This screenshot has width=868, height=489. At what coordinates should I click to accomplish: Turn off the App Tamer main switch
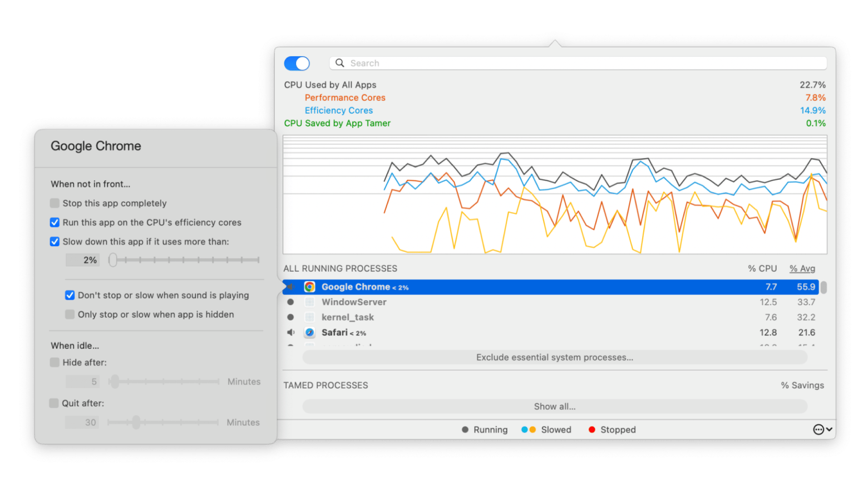[297, 63]
